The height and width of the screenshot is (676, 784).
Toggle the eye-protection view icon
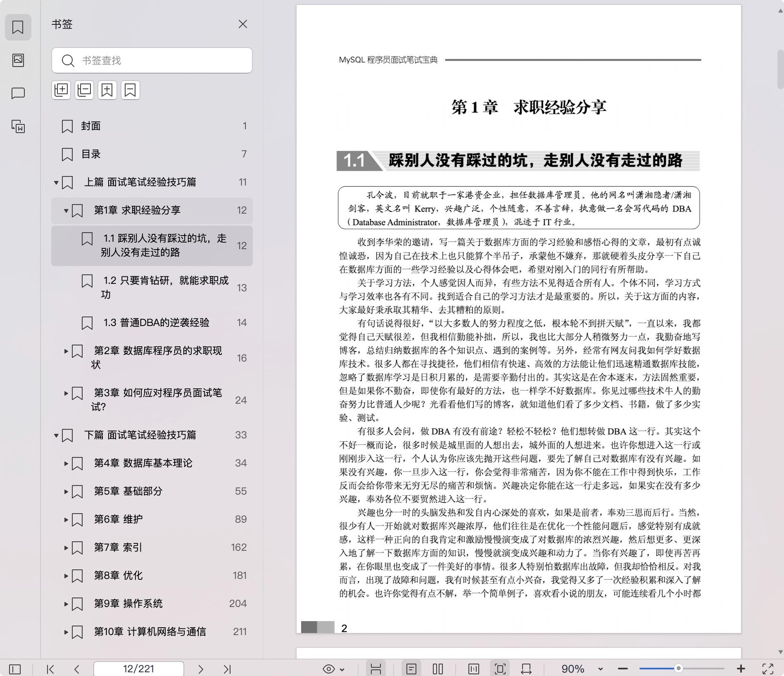tap(329, 669)
